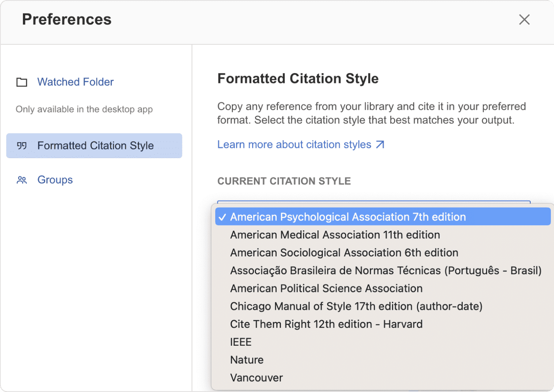Click the external-link arrow after the citation styles link
This screenshot has height=392, width=554.
(x=380, y=145)
